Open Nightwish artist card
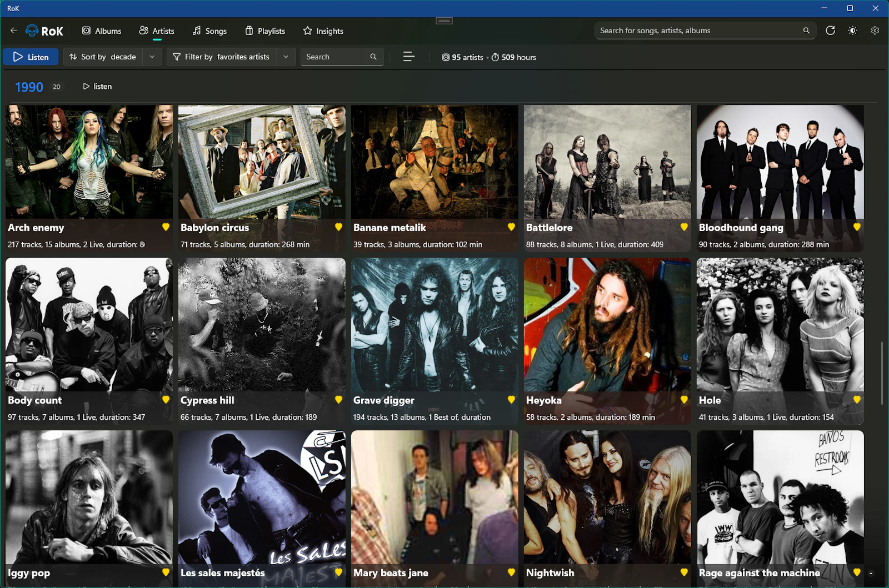Screen dimensions: 889x588 coord(607,509)
